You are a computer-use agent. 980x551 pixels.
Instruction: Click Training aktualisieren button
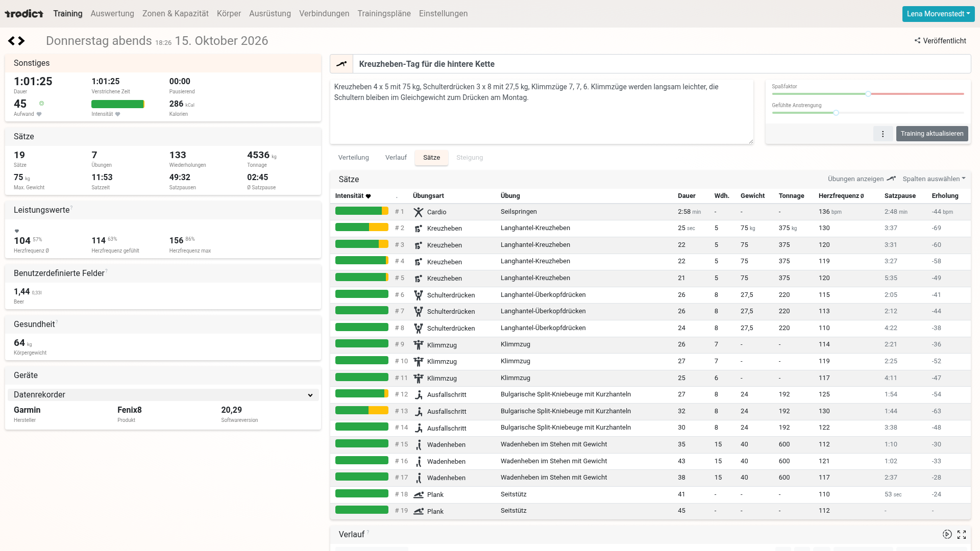coord(932,134)
